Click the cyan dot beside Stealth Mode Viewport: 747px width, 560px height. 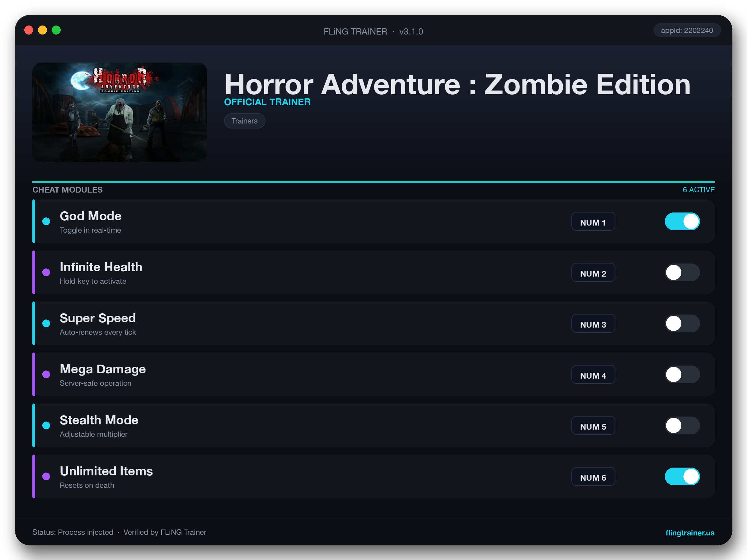click(46, 425)
